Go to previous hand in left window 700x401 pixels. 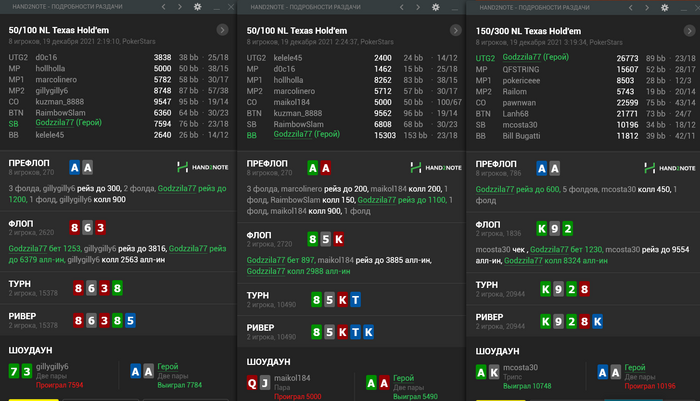pos(164,7)
